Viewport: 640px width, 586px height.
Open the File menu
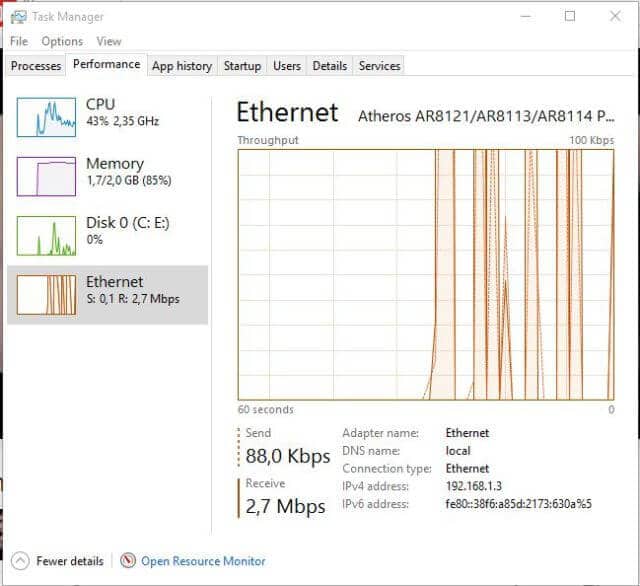pyautogui.click(x=19, y=41)
